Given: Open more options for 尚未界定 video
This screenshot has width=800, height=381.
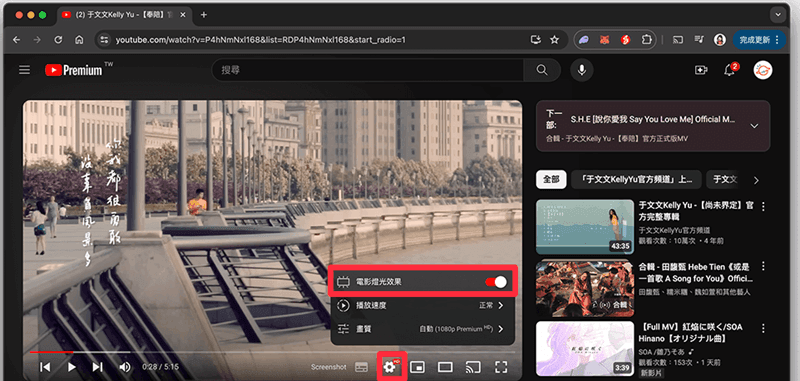Looking at the screenshot, I should [x=763, y=207].
